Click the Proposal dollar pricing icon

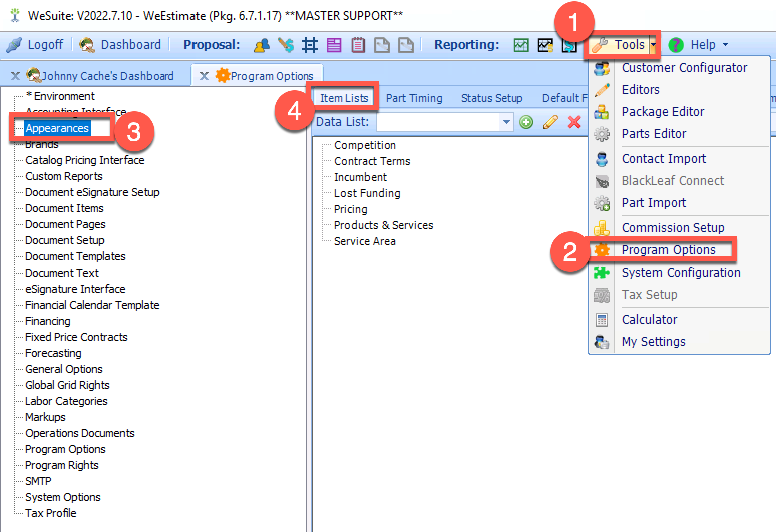click(x=286, y=45)
